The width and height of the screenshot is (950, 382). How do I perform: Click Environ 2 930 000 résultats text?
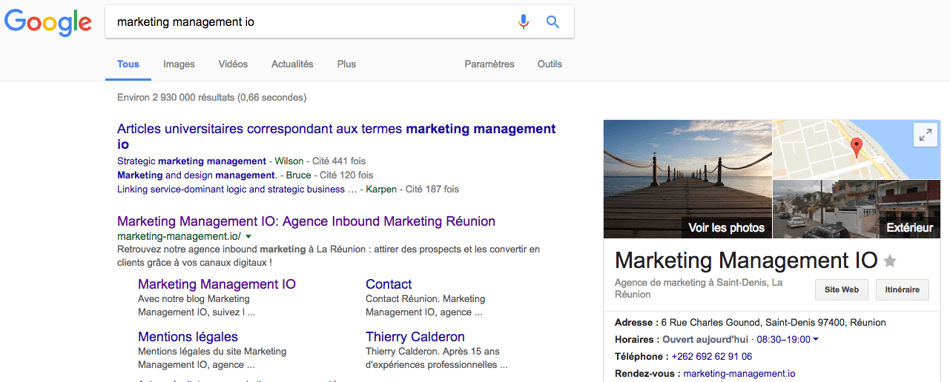[211, 97]
